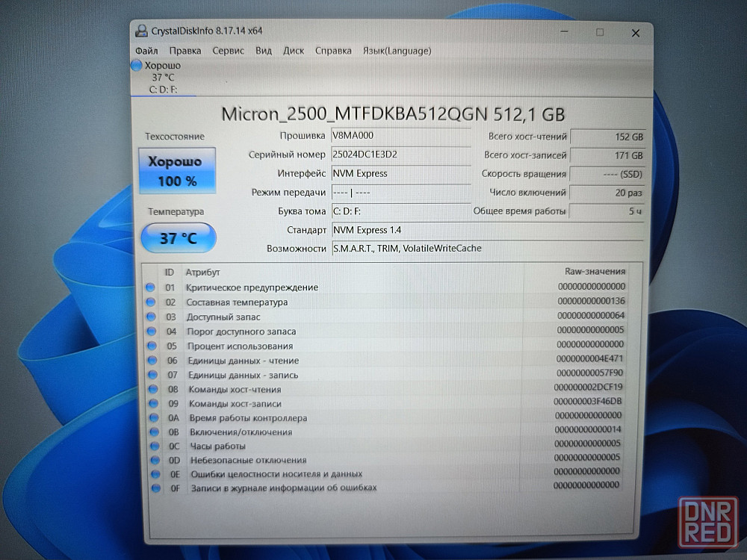
Task: Click the status dot for Составная температура
Action: (151, 302)
